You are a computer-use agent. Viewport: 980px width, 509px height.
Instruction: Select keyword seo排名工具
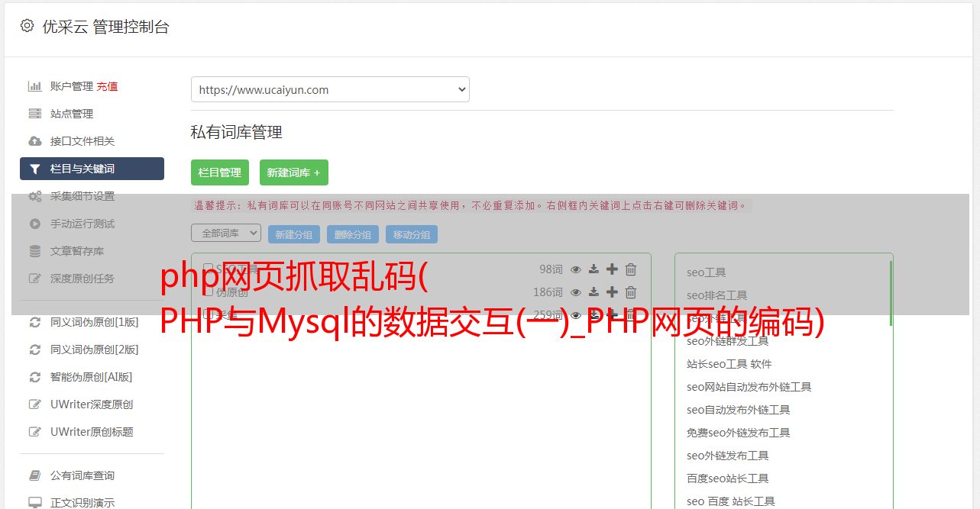coord(717,295)
